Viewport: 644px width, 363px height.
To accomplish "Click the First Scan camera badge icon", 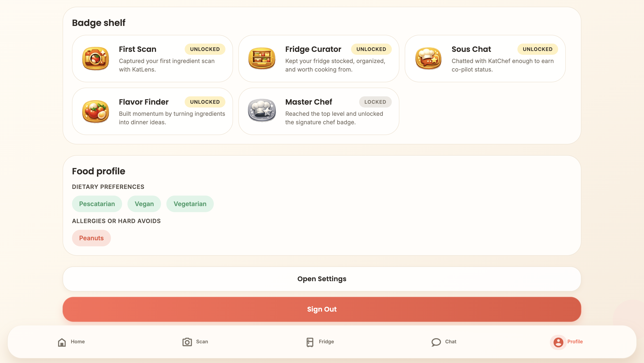I will [95, 59].
